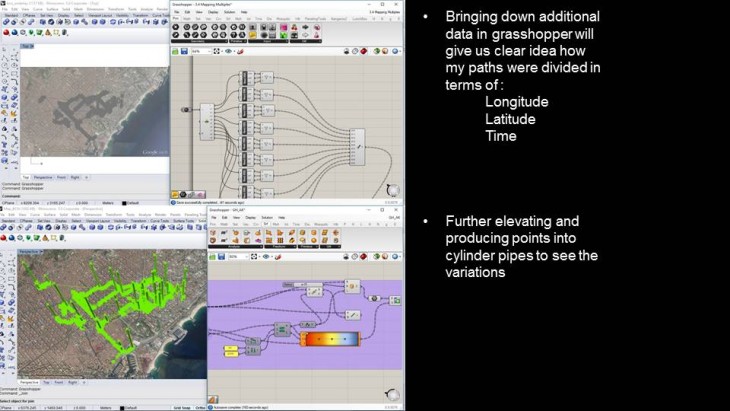This screenshot has height=411, width=730.
Task: Click the compass navigation widget in top Grasshopper canvas
Action: [395, 188]
